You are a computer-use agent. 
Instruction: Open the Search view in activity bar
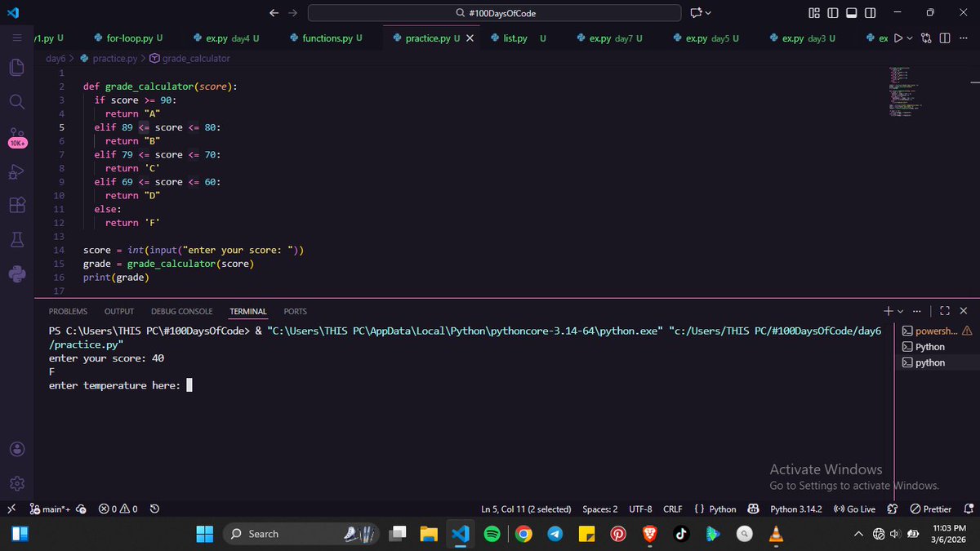pyautogui.click(x=17, y=101)
